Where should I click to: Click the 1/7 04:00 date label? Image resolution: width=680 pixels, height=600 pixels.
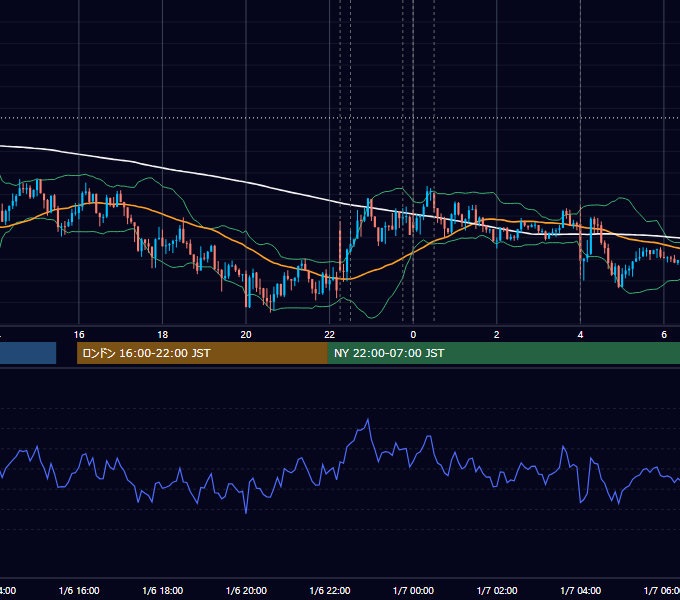click(581, 590)
